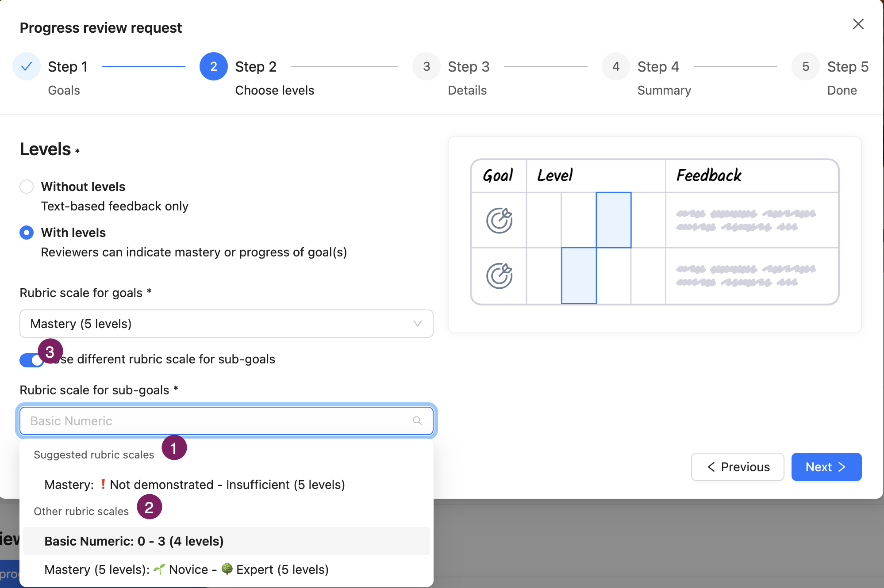
Task: Select the Without levels radio button
Action: click(x=27, y=187)
